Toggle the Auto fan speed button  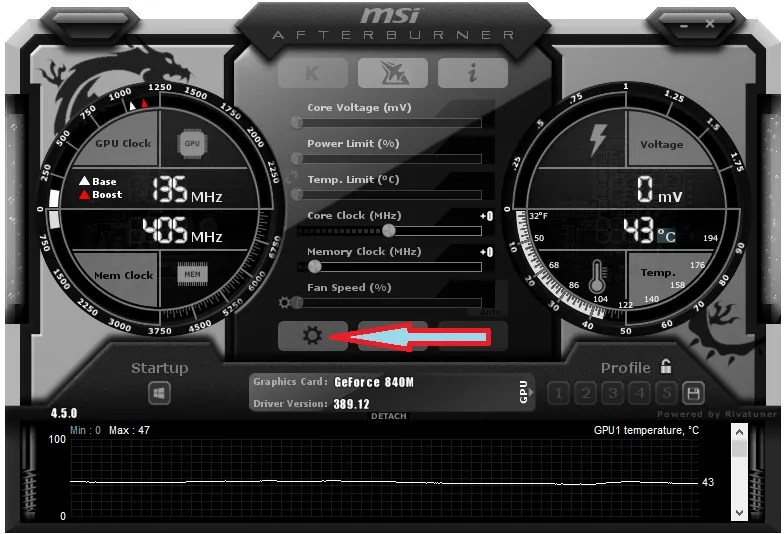pyautogui.click(x=490, y=312)
